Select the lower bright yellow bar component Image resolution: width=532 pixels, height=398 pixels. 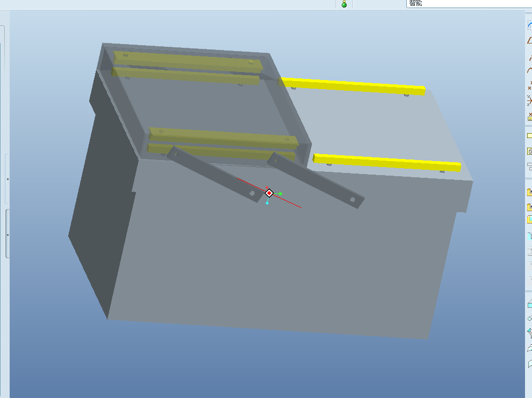pyautogui.click(x=387, y=163)
